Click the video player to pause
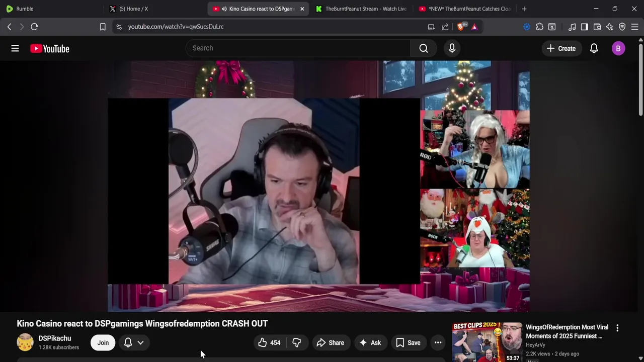 pyautogui.click(x=318, y=186)
